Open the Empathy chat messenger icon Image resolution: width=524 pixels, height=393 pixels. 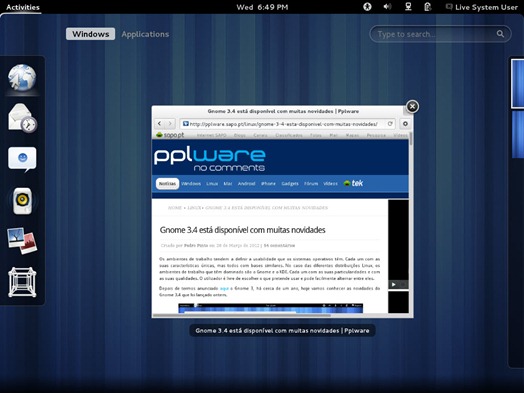click(x=22, y=159)
